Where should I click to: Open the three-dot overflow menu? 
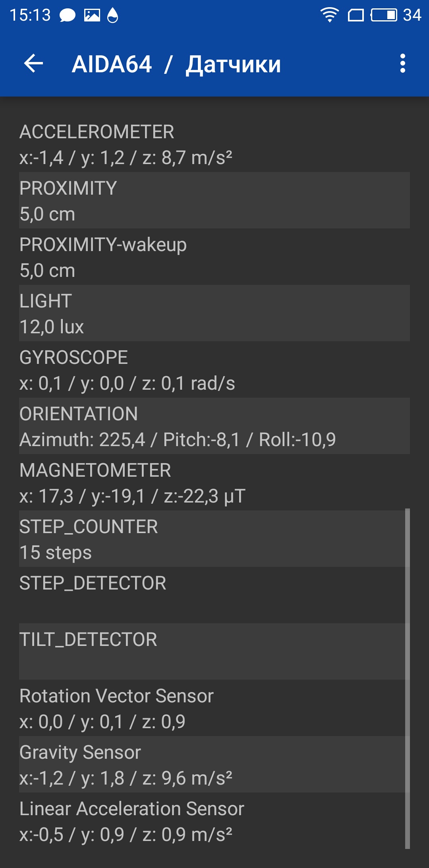[403, 64]
